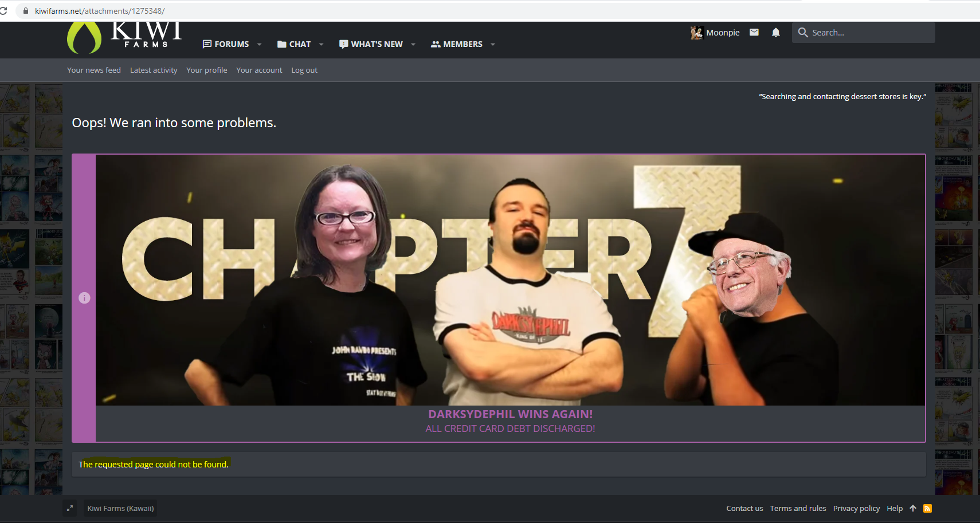Open the alerts bell icon

pyautogui.click(x=776, y=32)
